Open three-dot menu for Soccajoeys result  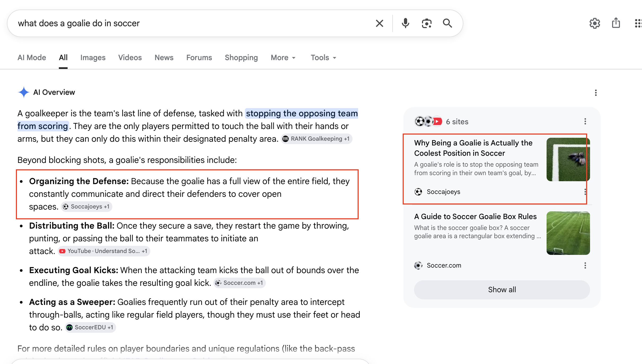[585, 192]
